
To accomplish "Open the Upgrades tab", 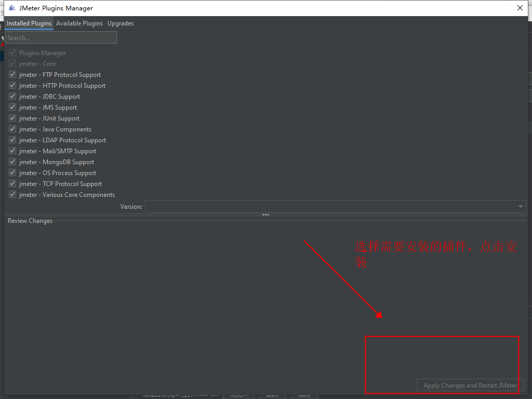I will pyautogui.click(x=121, y=23).
